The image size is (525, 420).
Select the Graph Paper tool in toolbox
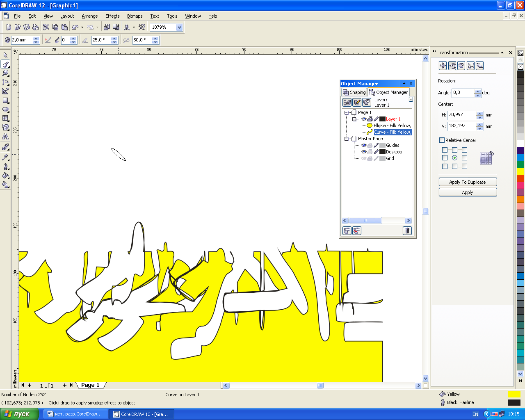[x=5, y=119]
